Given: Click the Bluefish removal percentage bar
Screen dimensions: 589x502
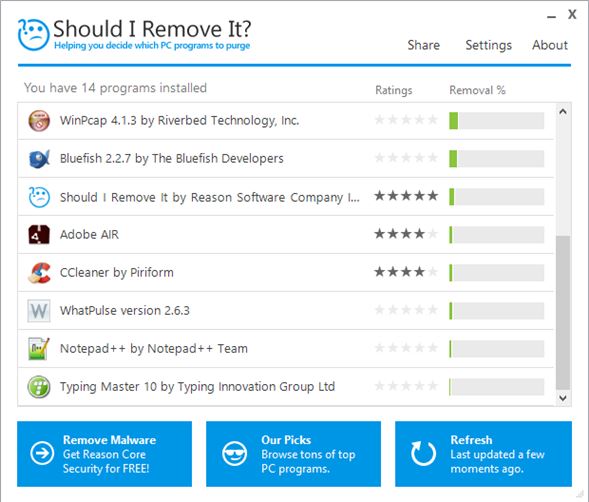Looking at the screenshot, I should pyautogui.click(x=496, y=159).
